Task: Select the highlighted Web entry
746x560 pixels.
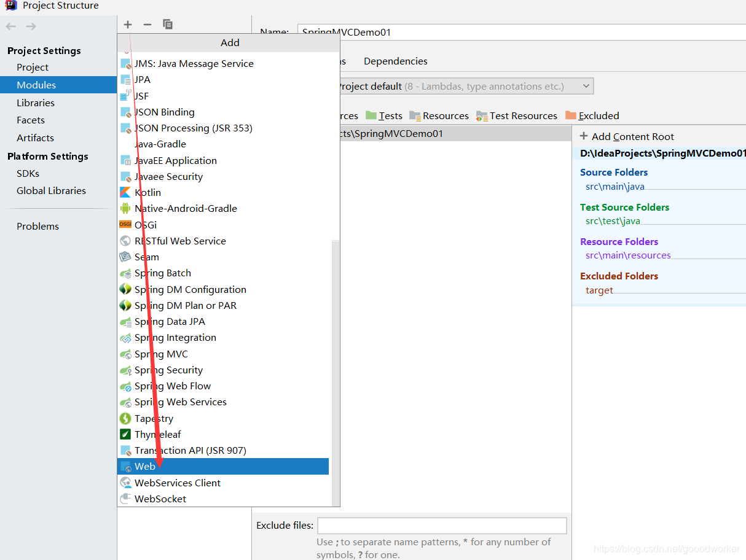Action: click(223, 466)
